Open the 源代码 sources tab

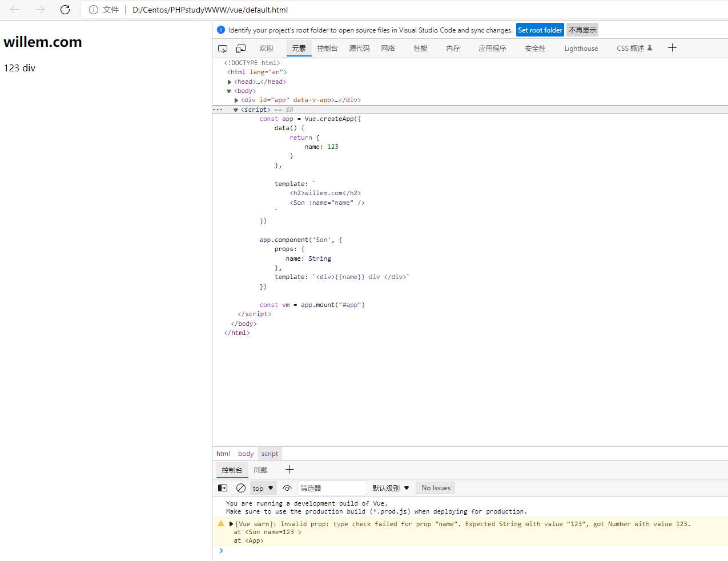click(359, 49)
